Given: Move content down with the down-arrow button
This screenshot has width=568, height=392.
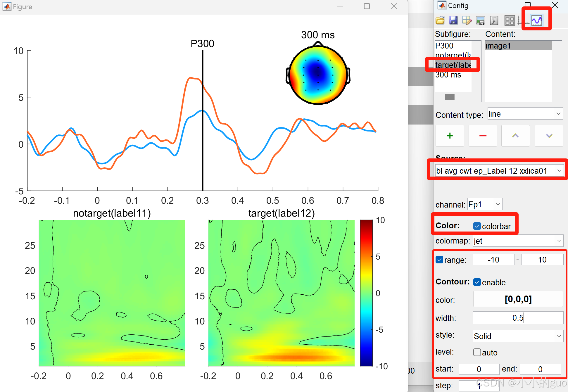Looking at the screenshot, I should (x=549, y=136).
